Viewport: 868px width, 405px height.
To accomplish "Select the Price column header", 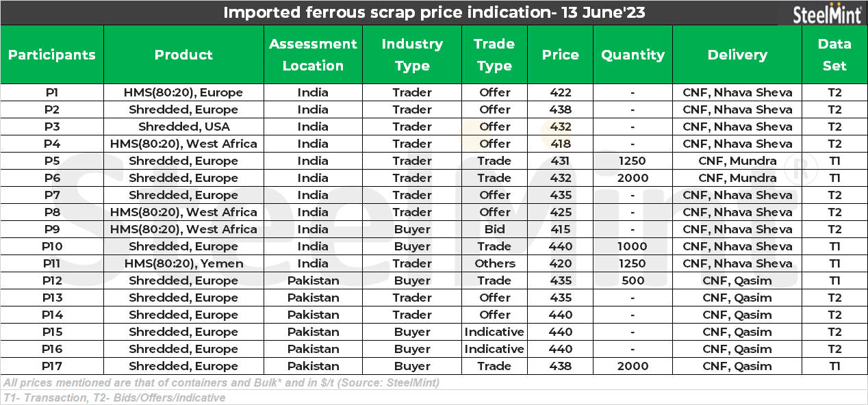I will [x=560, y=55].
